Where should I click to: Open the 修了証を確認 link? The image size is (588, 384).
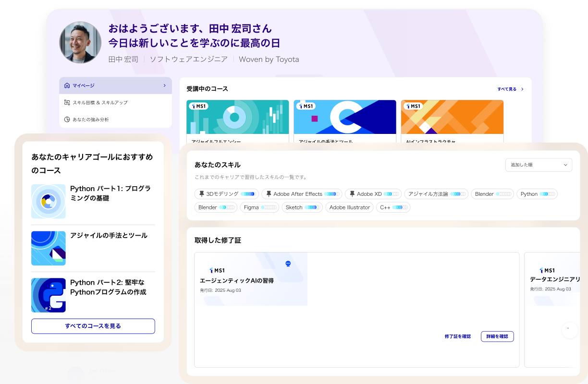coord(458,336)
